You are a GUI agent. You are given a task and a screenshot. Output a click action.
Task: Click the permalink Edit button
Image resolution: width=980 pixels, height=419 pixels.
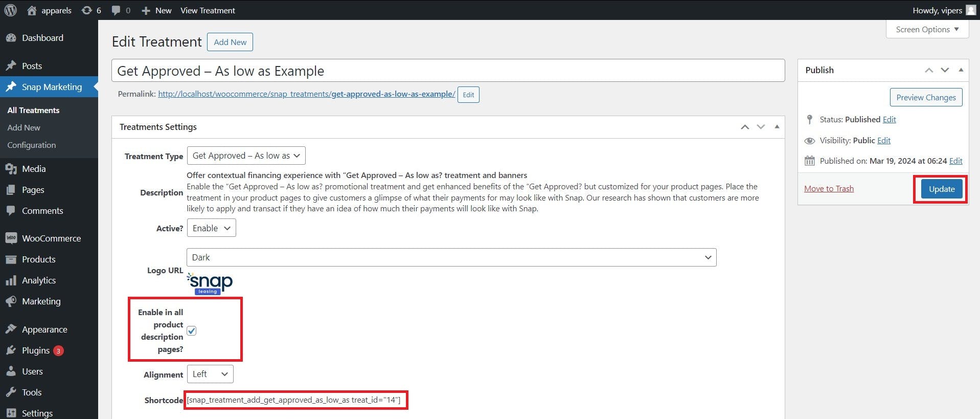tap(468, 95)
